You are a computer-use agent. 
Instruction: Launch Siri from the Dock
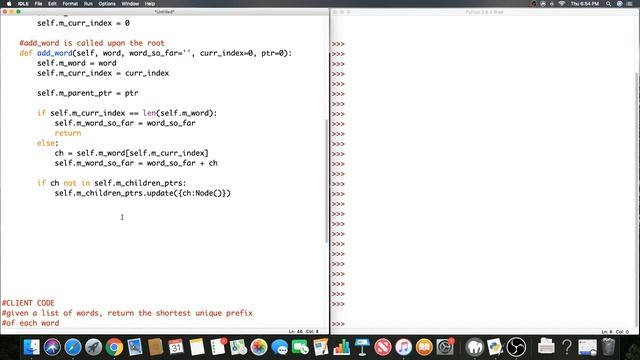point(53,347)
